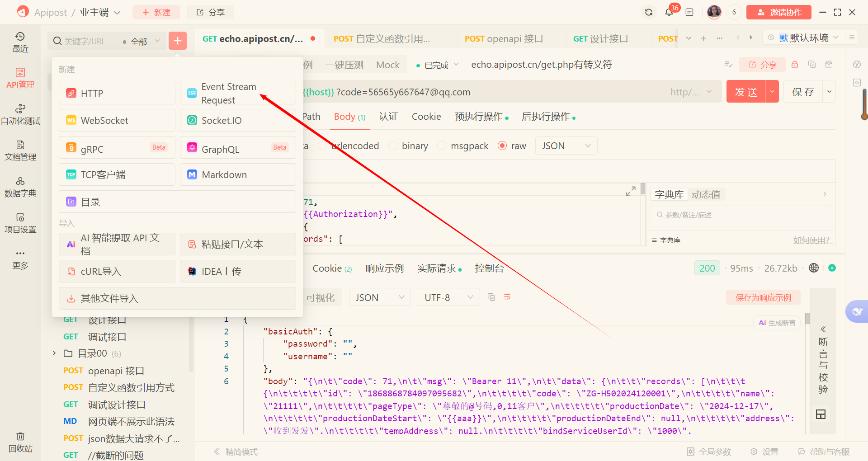Open 自动化测试 in the sidebar
Viewport: 868px width, 461px height.
(20, 114)
